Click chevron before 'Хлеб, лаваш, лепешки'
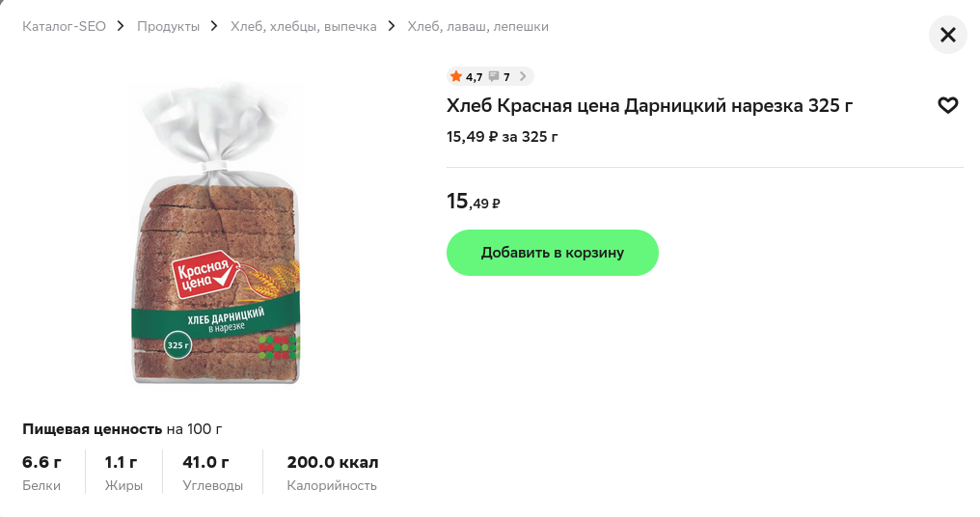Image resolution: width=980 pixels, height=517 pixels. pyautogui.click(x=392, y=26)
